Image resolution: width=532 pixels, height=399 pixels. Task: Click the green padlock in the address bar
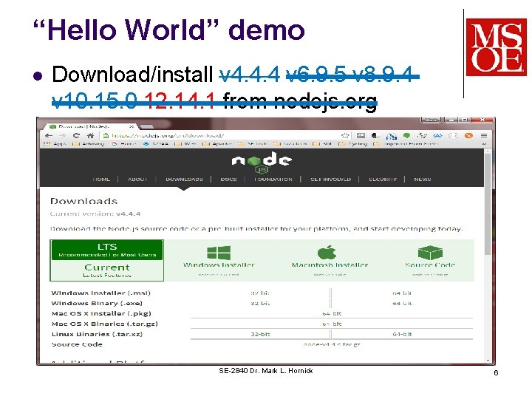(106, 135)
